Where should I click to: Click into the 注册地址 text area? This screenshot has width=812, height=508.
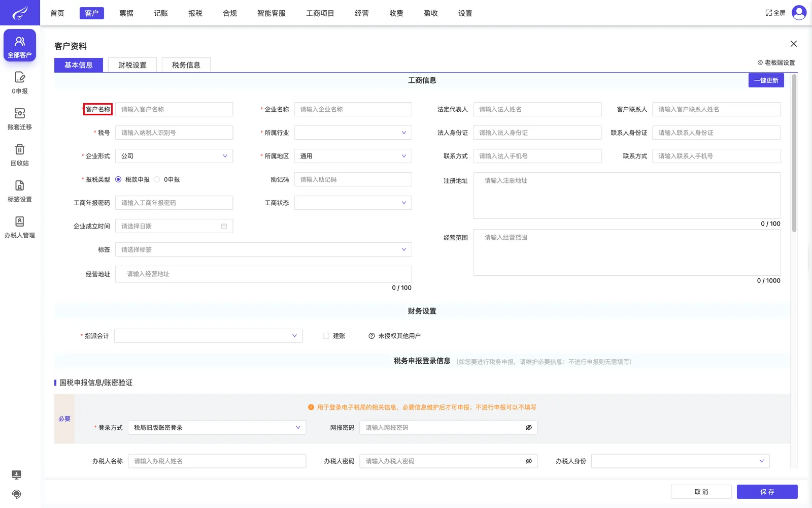tap(627, 196)
